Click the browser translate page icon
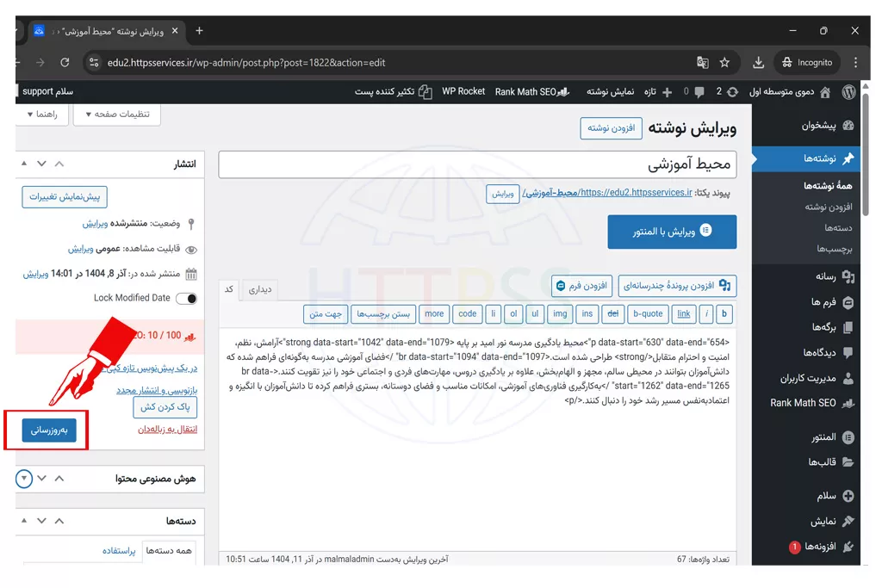The image size is (882, 588). 703,62
